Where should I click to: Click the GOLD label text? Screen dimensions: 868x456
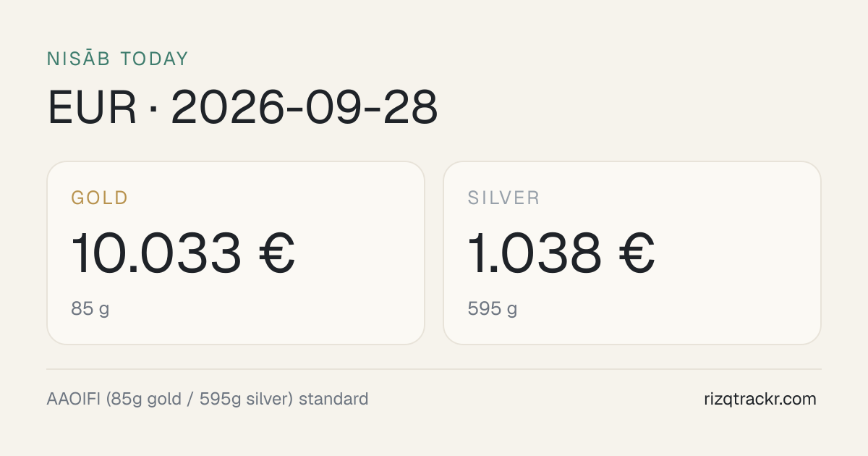100,198
